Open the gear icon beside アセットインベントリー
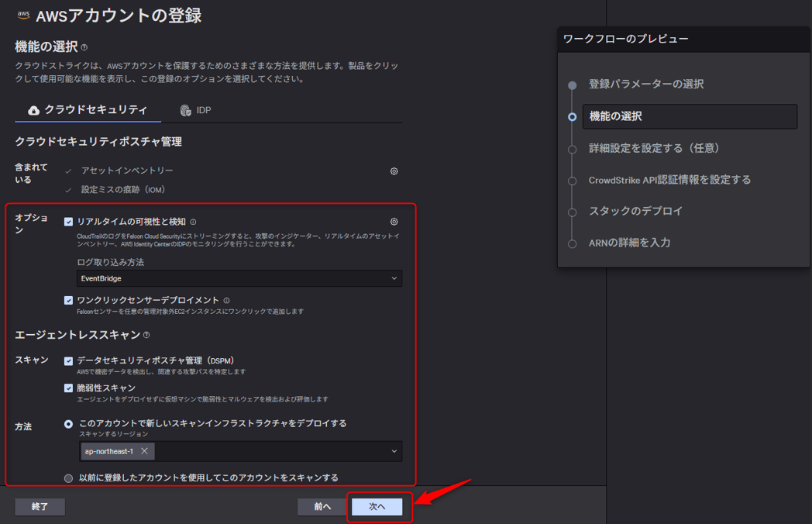 click(x=393, y=170)
